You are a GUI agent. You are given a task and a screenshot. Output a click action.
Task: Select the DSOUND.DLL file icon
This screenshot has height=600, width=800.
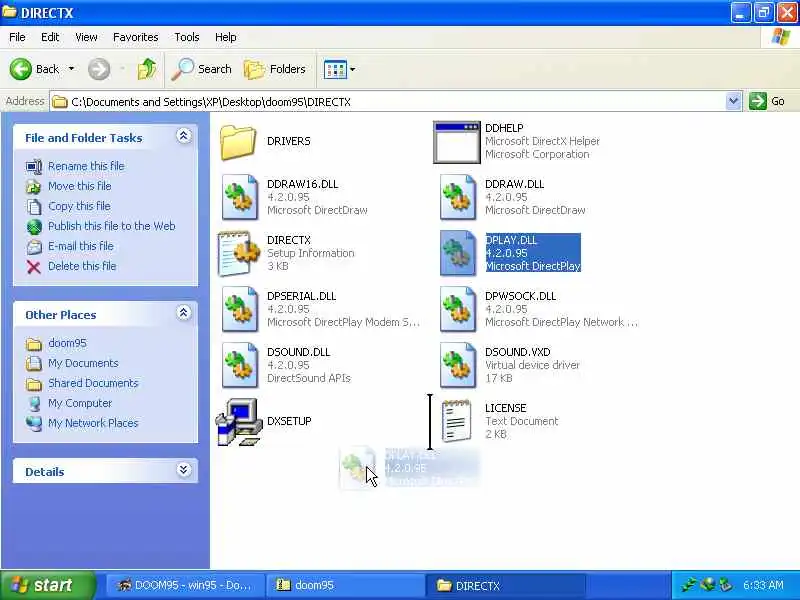point(239,366)
